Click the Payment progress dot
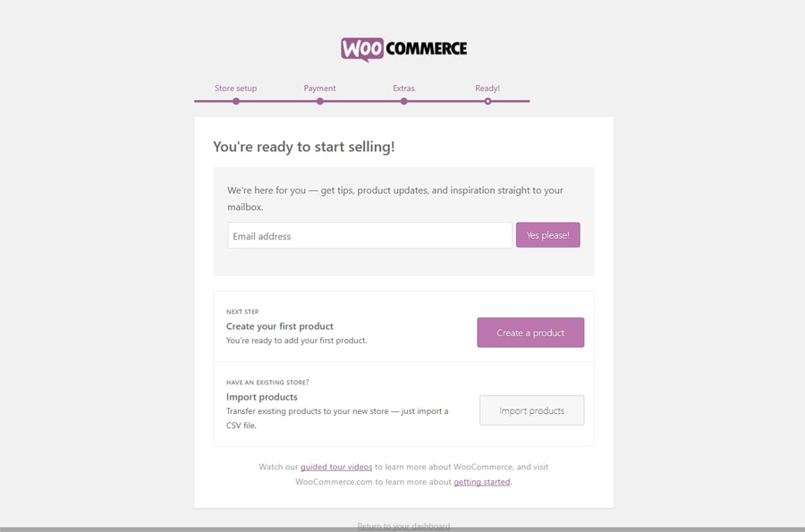Image resolution: width=805 pixels, height=532 pixels. point(320,102)
